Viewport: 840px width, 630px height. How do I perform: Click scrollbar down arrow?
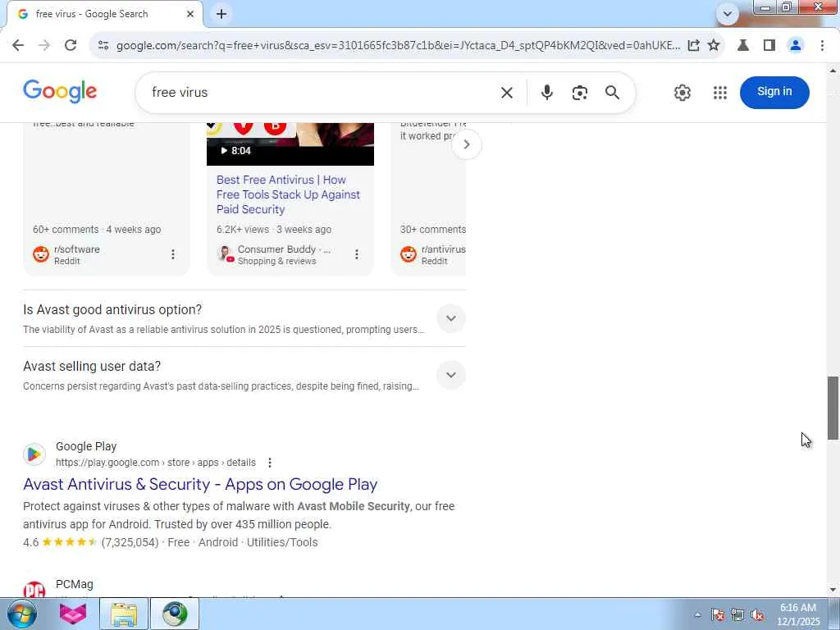click(x=833, y=589)
